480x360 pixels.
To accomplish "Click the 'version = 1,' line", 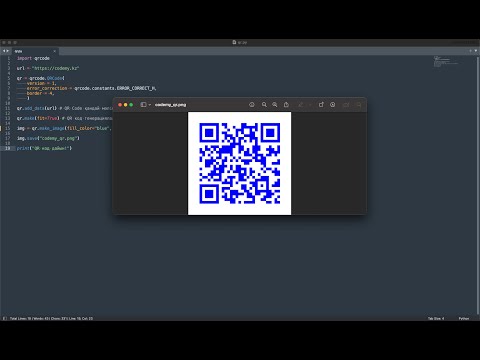I will point(41,83).
